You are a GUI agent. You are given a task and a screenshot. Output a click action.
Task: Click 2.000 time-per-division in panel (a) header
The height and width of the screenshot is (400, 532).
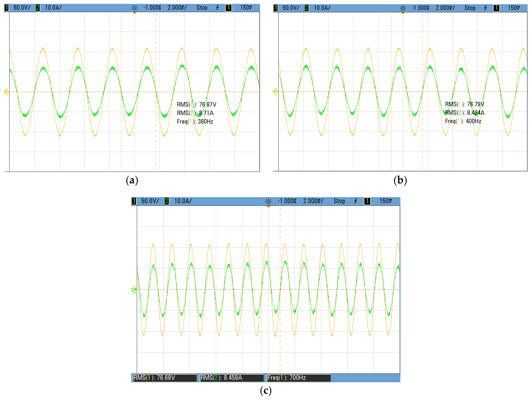pos(177,8)
